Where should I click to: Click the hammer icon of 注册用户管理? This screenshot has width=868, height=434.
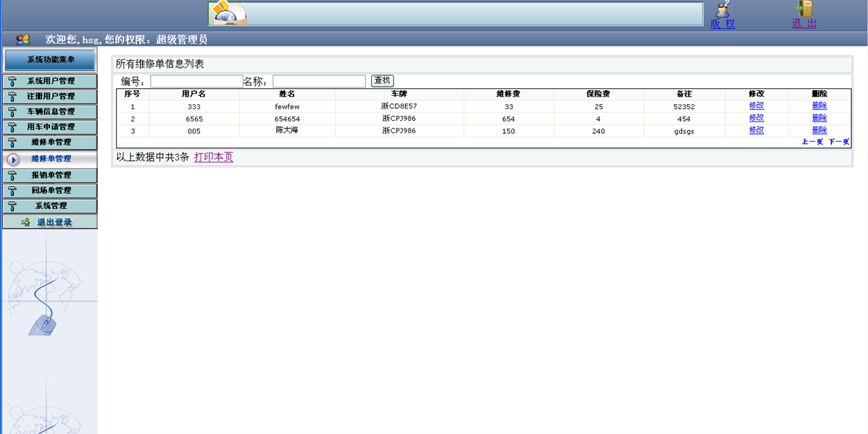(12, 97)
